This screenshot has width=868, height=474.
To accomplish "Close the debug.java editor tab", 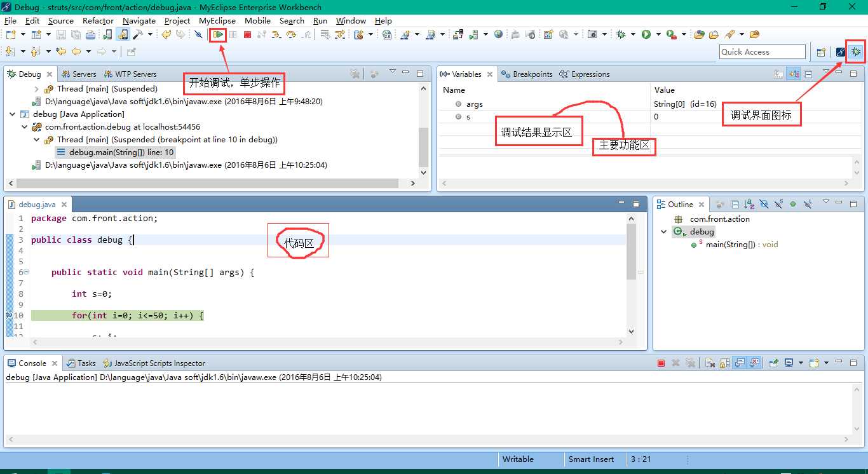I will (x=64, y=205).
